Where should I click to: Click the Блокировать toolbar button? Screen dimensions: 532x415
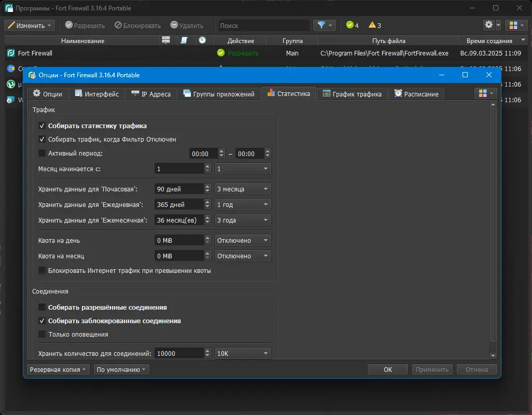click(138, 25)
